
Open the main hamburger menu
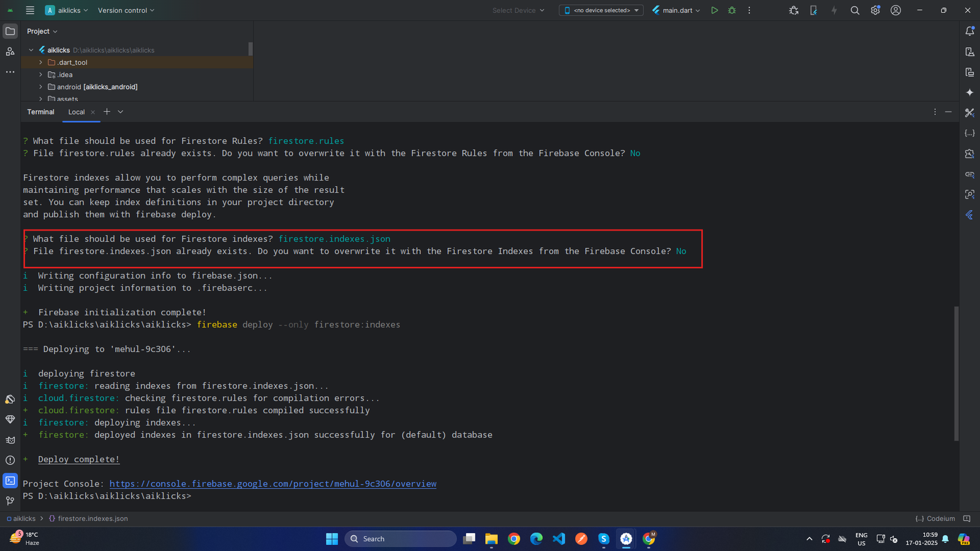click(x=30, y=10)
